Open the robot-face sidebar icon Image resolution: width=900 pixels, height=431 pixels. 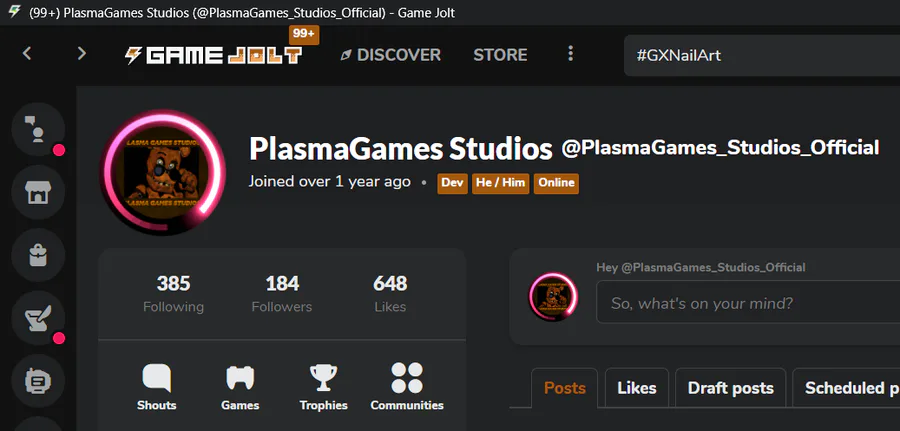(x=38, y=381)
